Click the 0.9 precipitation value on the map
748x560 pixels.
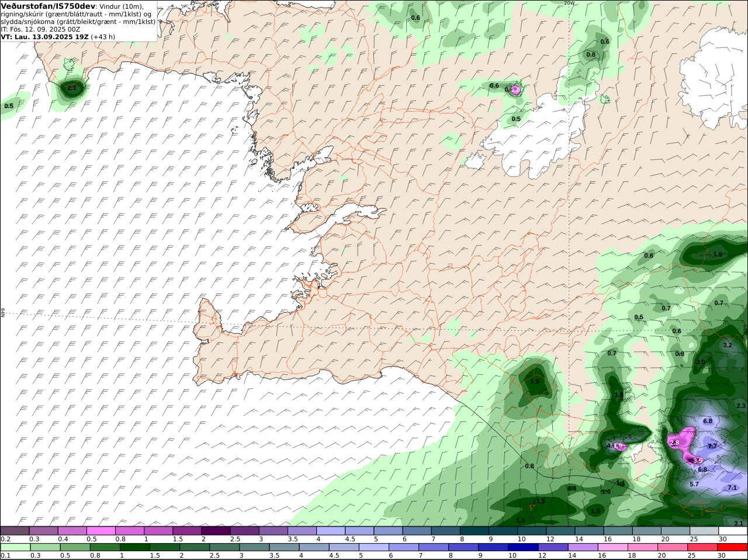680,354
